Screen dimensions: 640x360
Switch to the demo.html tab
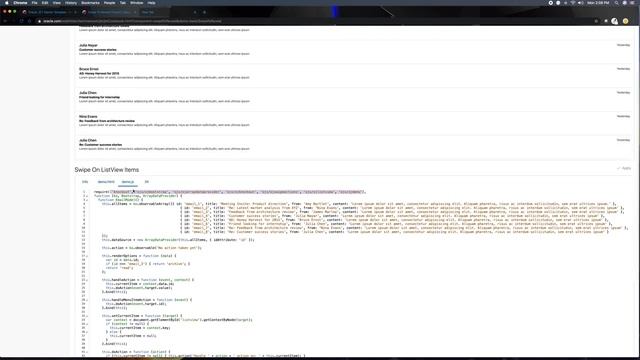(x=106, y=182)
